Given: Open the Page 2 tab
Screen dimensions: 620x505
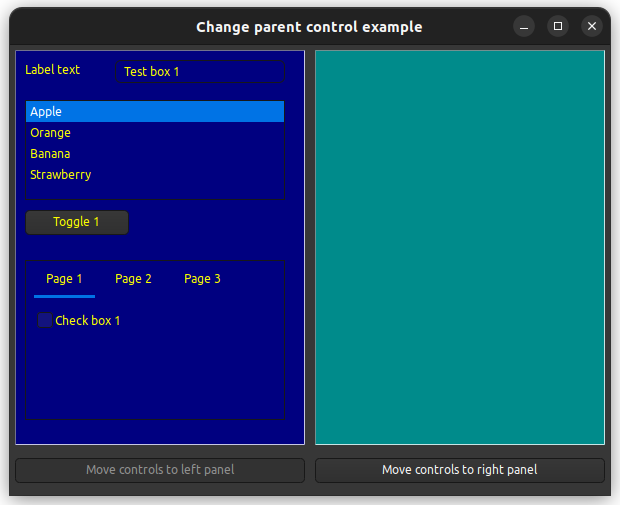Looking at the screenshot, I should coord(133,279).
